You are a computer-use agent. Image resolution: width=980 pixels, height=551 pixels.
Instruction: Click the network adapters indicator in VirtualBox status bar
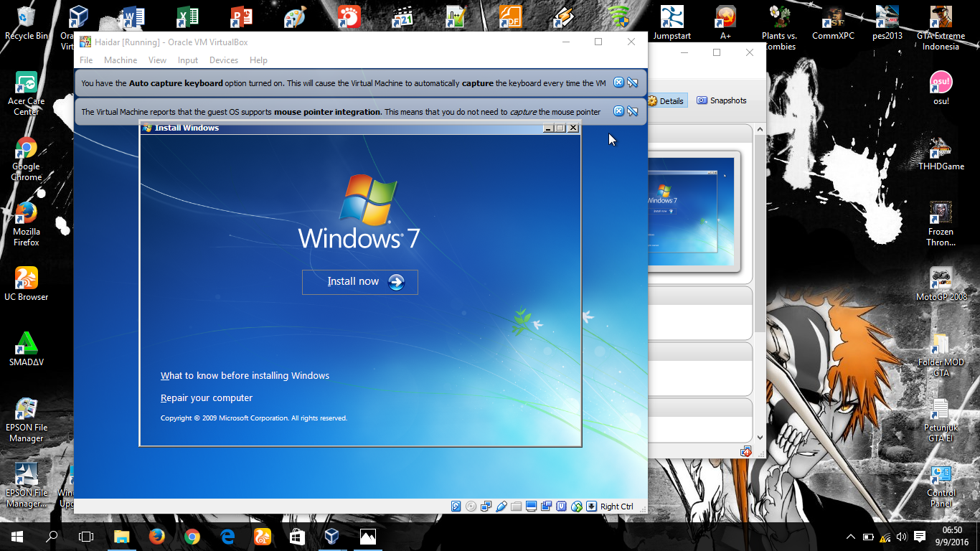click(x=486, y=507)
